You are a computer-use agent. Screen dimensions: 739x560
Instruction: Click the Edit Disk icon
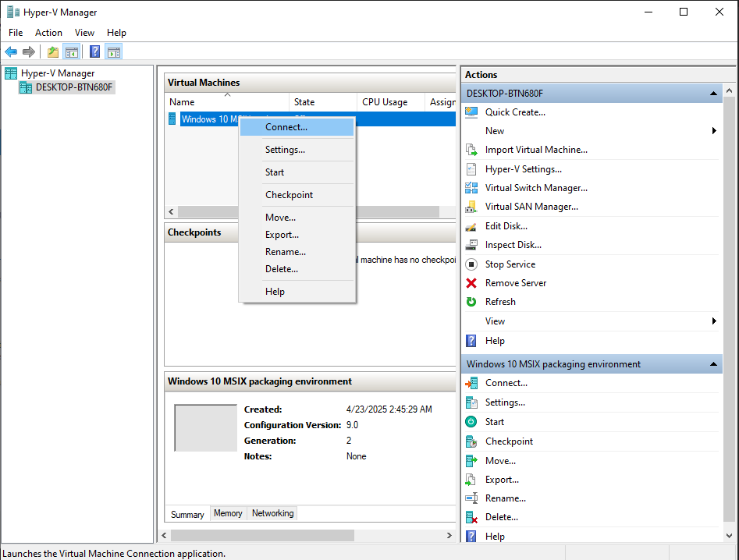coord(471,226)
